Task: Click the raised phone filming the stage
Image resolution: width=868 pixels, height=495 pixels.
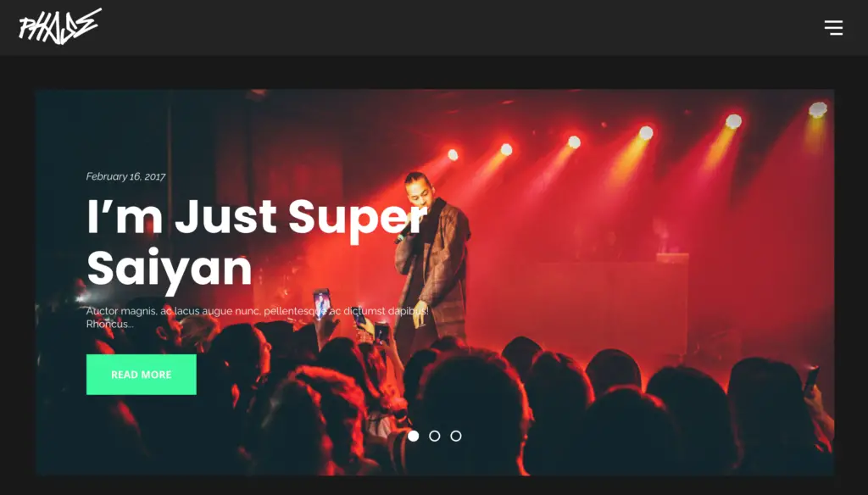Action: point(321,303)
